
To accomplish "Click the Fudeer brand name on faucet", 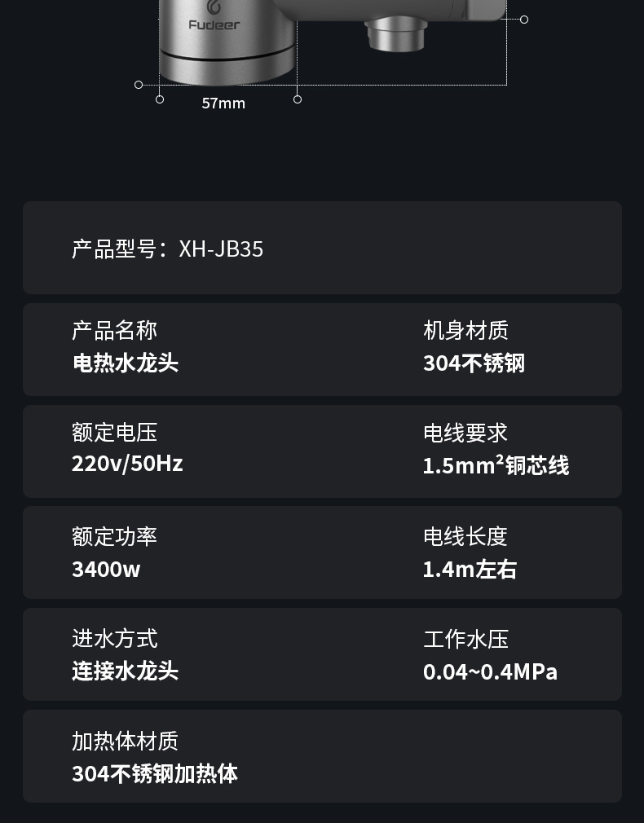I will click(214, 25).
